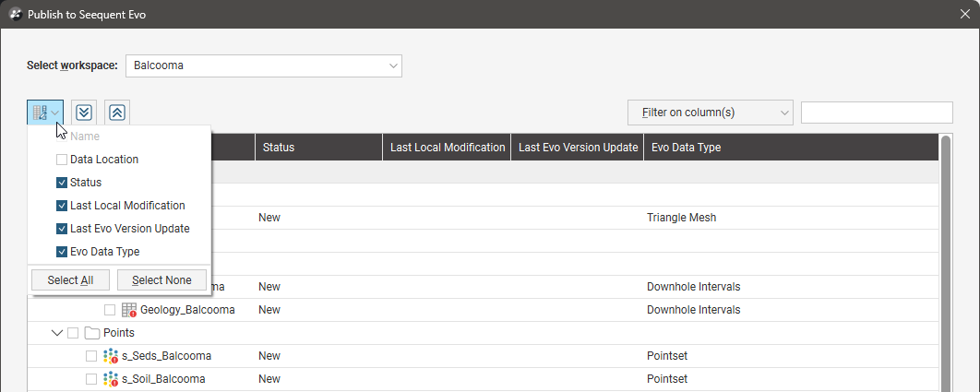Click the Seequent app icon in title bar

(x=15, y=15)
